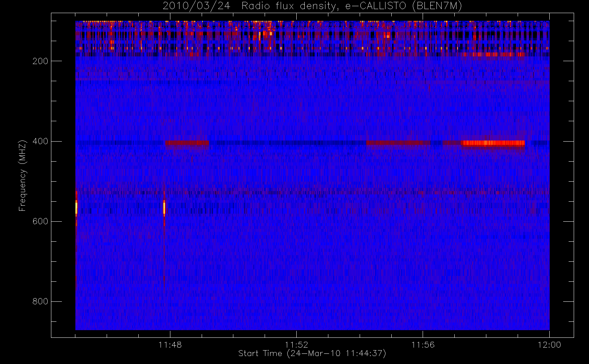Viewport: 589px width, 364px height.
Task: Click the yellow spike at 11:48 near 570 MHz
Action: click(x=164, y=208)
